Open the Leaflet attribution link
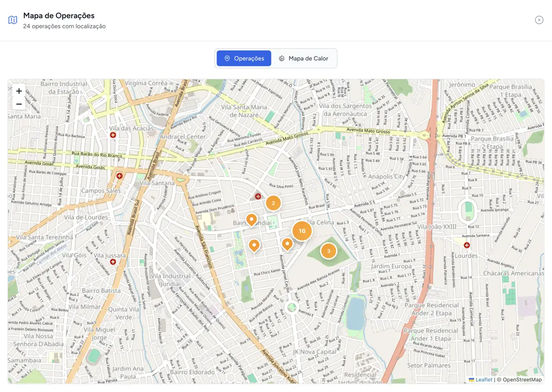The image size is (552, 392). [483, 379]
